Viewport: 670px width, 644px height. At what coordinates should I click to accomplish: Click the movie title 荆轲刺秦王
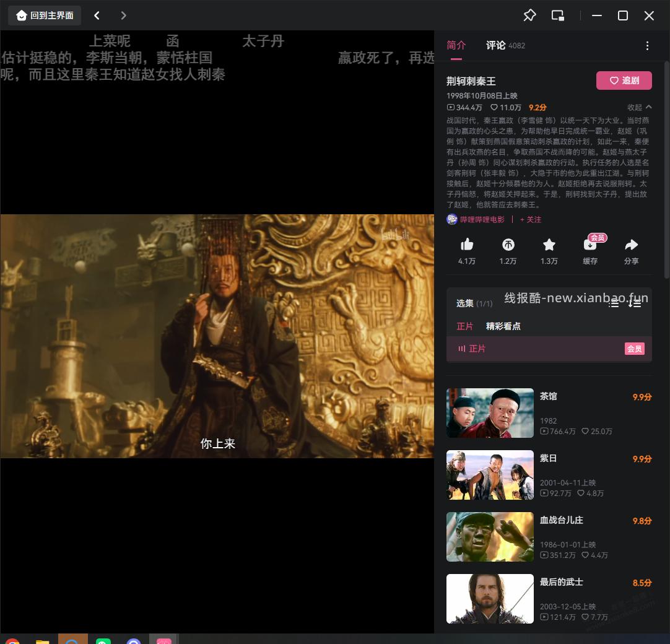point(471,81)
